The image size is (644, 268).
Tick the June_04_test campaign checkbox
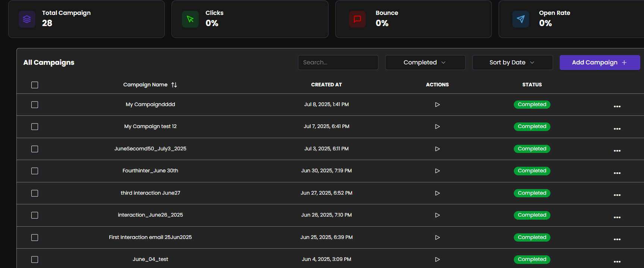tap(35, 259)
